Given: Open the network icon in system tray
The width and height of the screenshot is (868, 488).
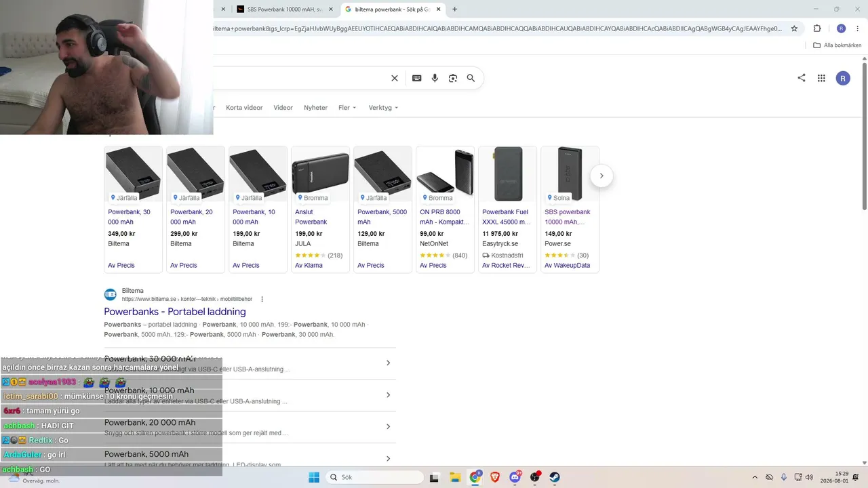Looking at the screenshot, I should 797,477.
